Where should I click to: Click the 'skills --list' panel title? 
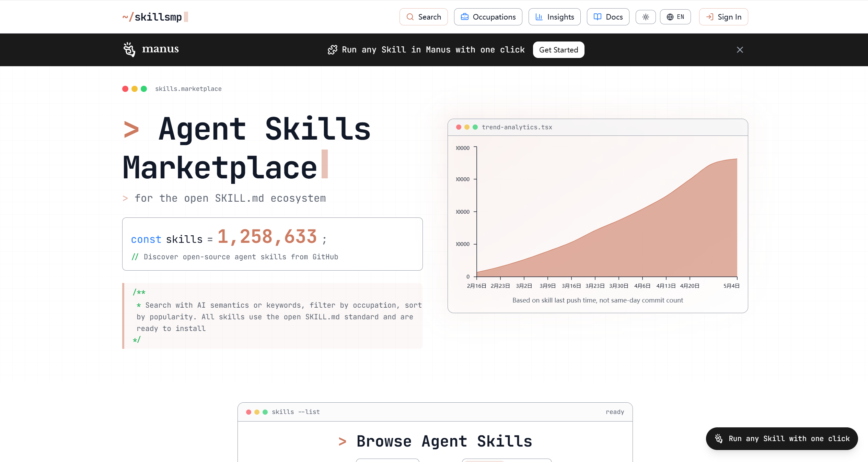pos(296,412)
